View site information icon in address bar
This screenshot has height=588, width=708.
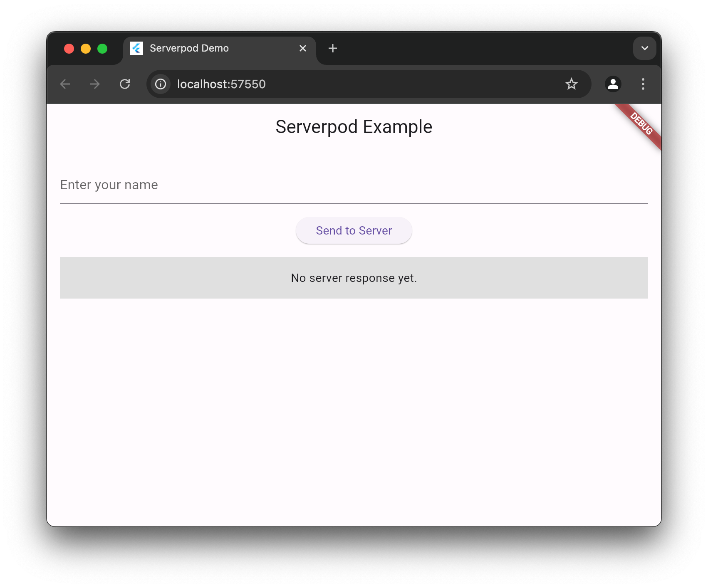click(x=161, y=84)
